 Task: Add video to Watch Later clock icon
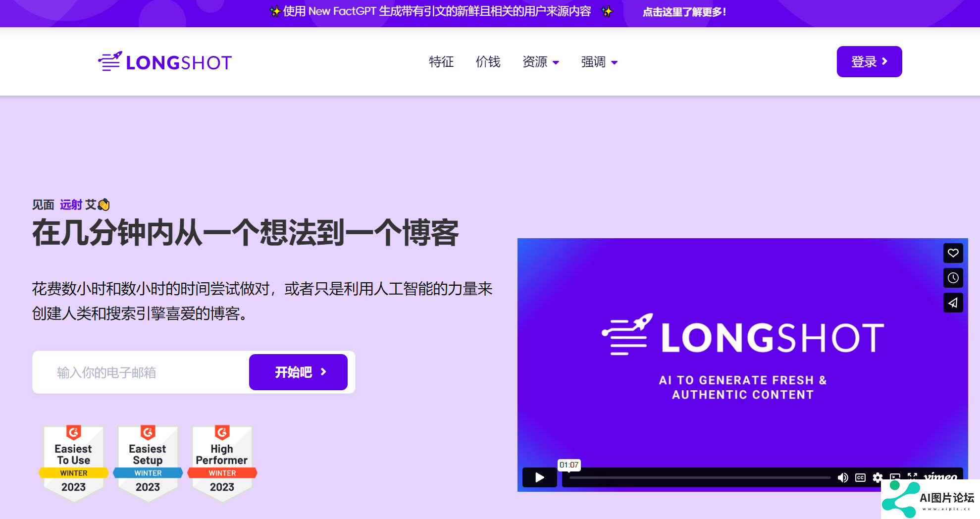(953, 278)
